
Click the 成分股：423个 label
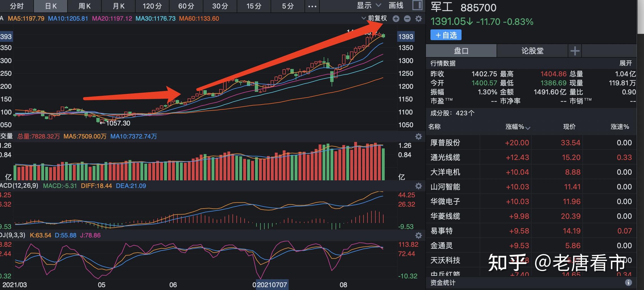pos(452,113)
